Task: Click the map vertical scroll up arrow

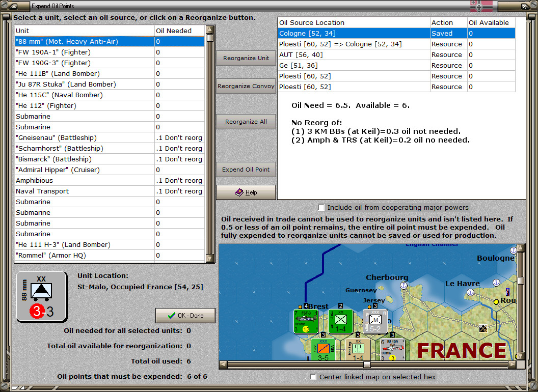Action: [x=521, y=247]
